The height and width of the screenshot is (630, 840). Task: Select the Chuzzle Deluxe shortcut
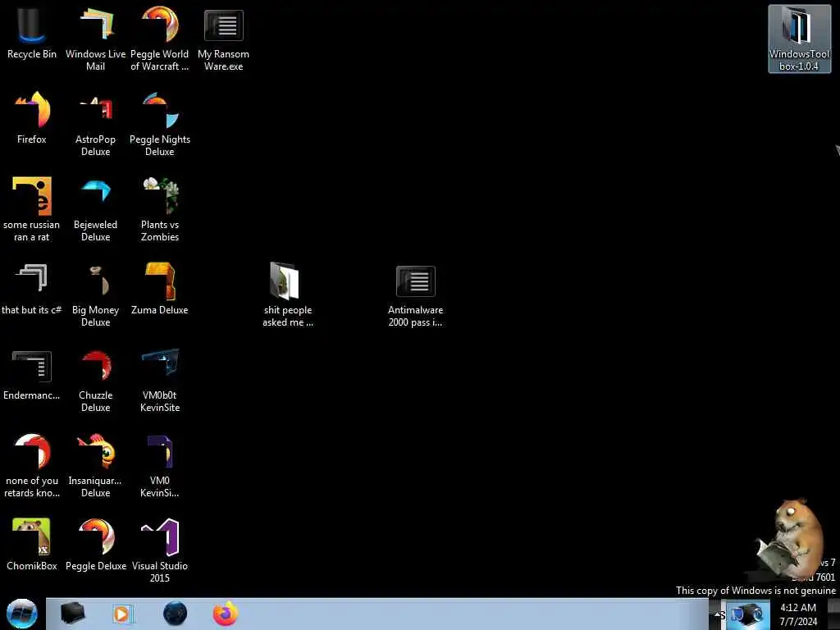(96, 381)
